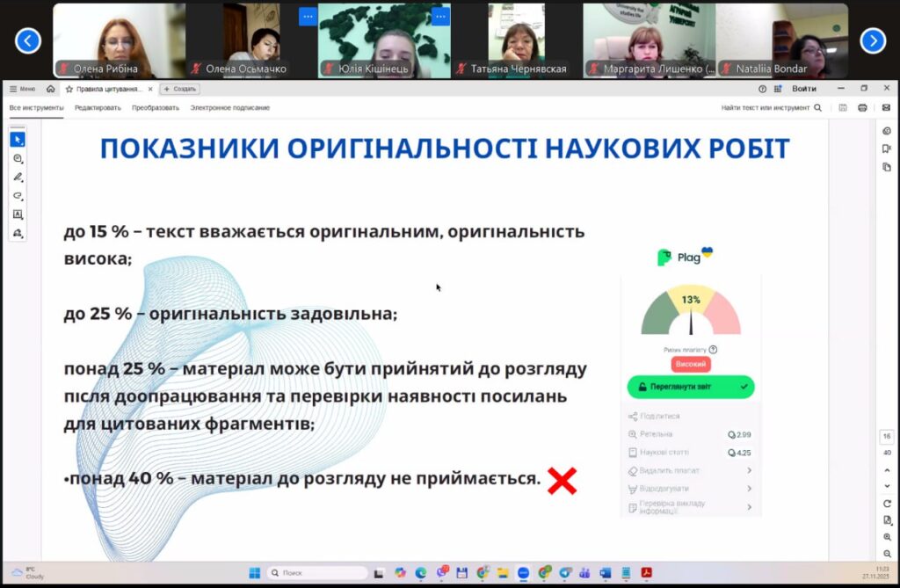Open the zoom tool in left toolbar
Image resolution: width=900 pixels, height=588 pixels.
18,159
